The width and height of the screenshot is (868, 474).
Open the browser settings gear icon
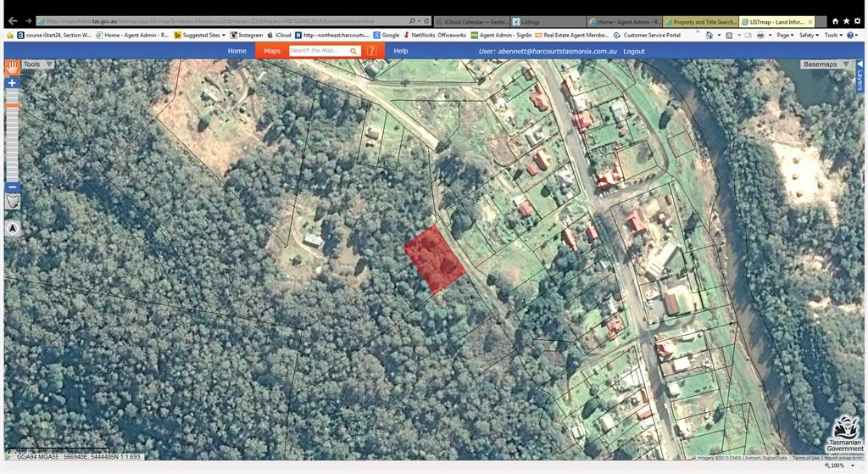click(x=858, y=20)
